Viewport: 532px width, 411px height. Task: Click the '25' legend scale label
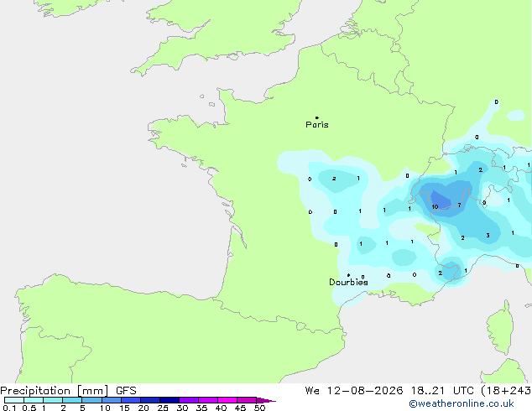pos(163,408)
